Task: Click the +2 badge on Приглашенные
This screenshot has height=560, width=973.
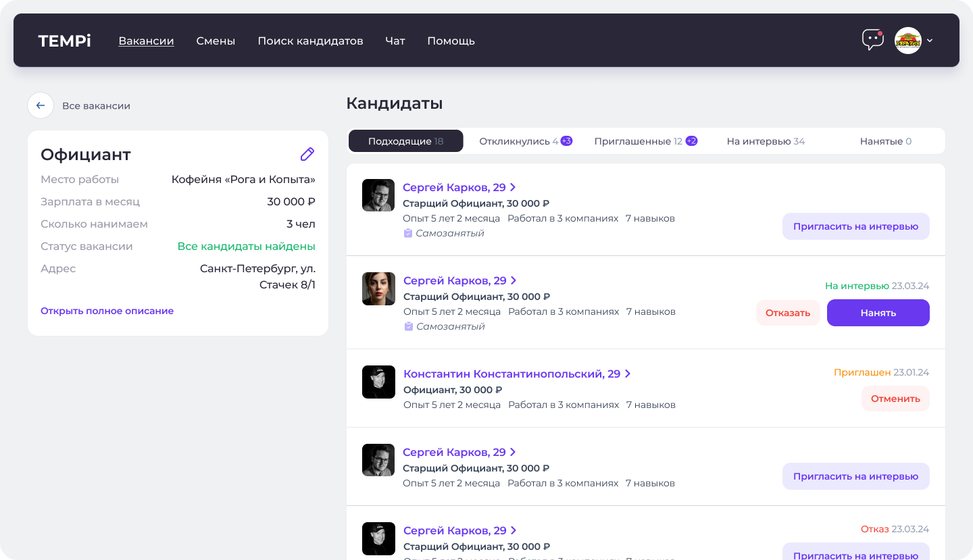Action: 691,141
